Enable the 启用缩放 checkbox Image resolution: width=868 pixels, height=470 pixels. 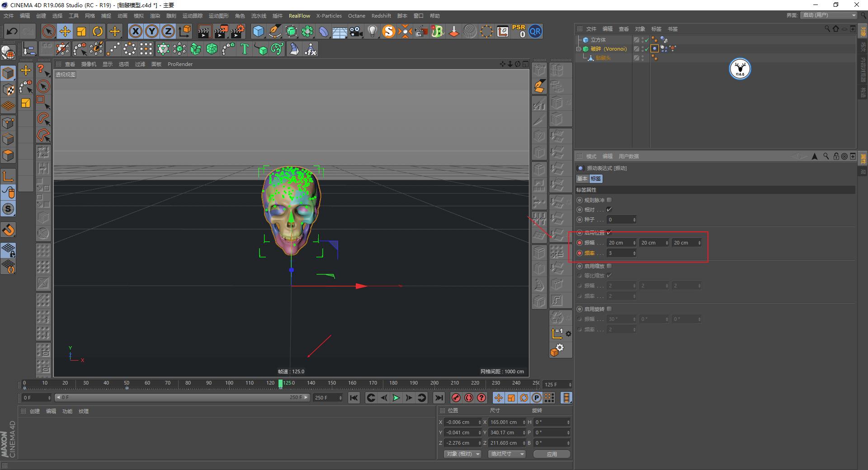pyautogui.click(x=609, y=266)
